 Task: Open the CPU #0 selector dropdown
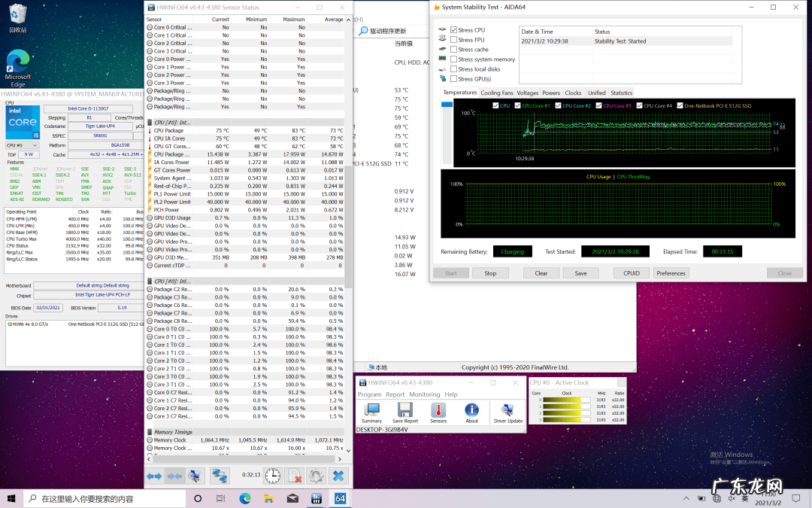(21, 144)
